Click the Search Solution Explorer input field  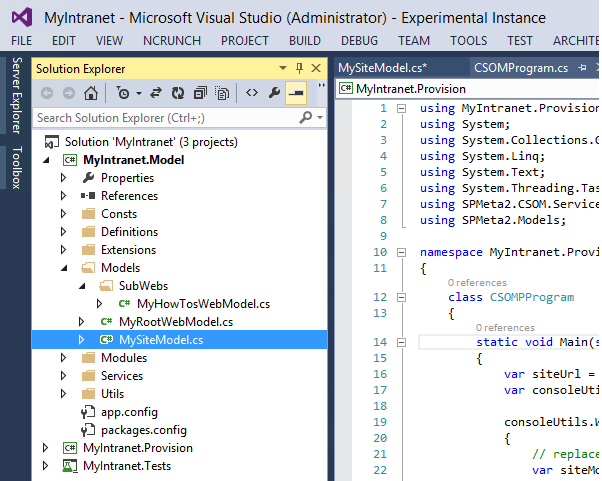(x=165, y=117)
